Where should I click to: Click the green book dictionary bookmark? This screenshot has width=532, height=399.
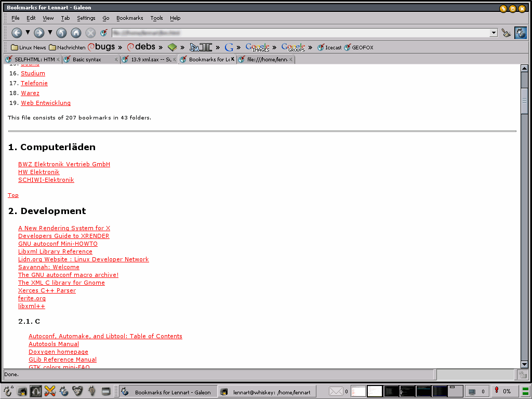[172, 47]
